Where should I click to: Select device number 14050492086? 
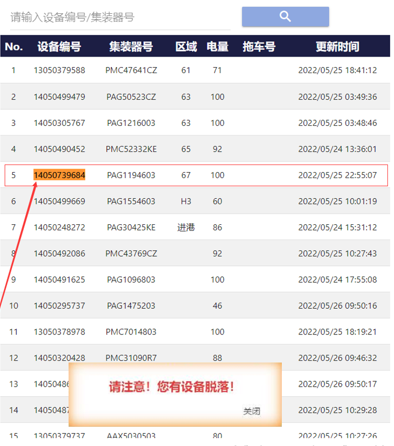coord(59,254)
